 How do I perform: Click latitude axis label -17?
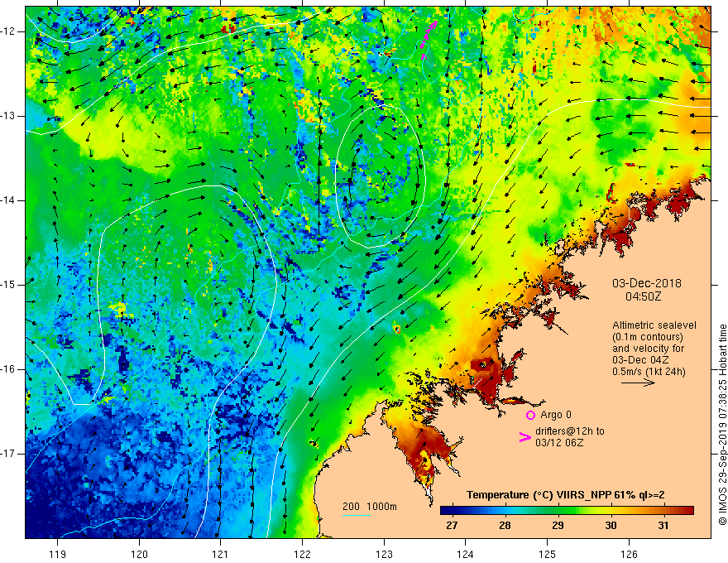pos(8,454)
